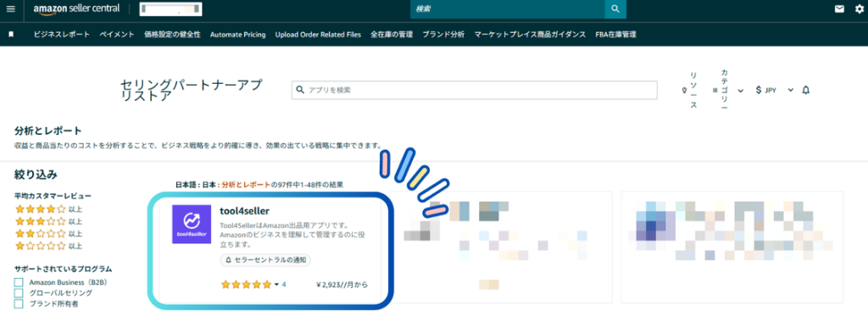Click the magnifier inside app search box
This screenshot has width=868, height=311.
click(x=301, y=90)
